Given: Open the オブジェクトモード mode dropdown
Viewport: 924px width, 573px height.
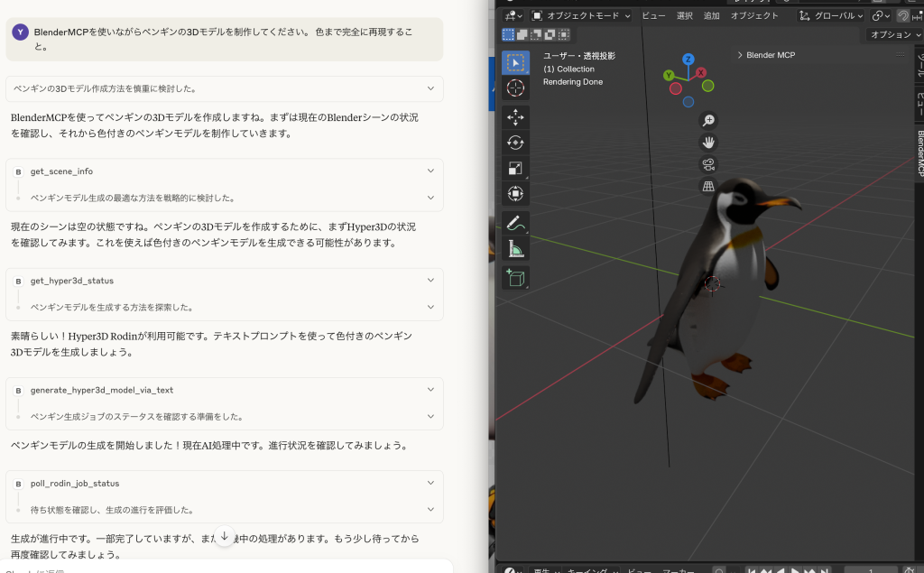Looking at the screenshot, I should pos(581,15).
